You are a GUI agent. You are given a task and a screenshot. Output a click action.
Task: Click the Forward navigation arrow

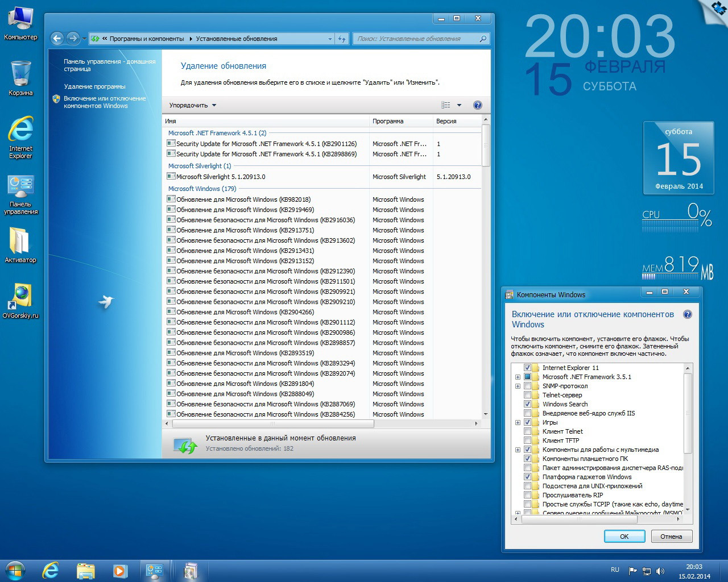click(x=73, y=39)
